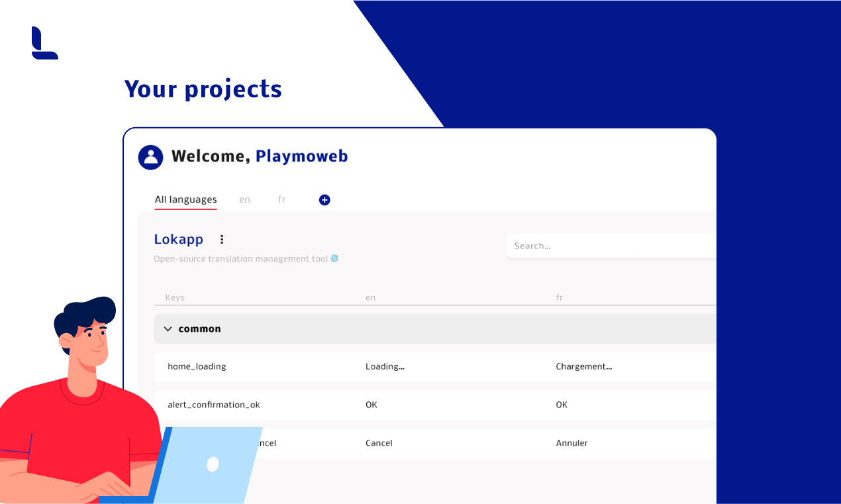This screenshot has height=504, width=841.
Task: Open the Lokapp project title
Action: click(x=179, y=239)
